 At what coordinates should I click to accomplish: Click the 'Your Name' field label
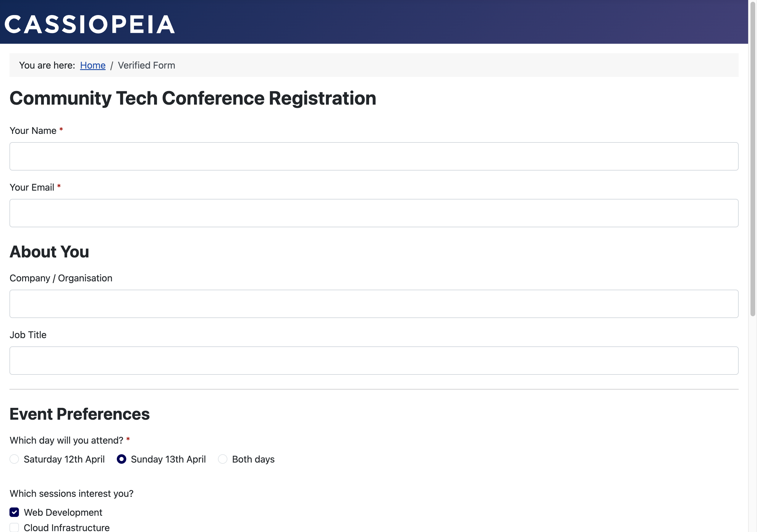tap(33, 131)
